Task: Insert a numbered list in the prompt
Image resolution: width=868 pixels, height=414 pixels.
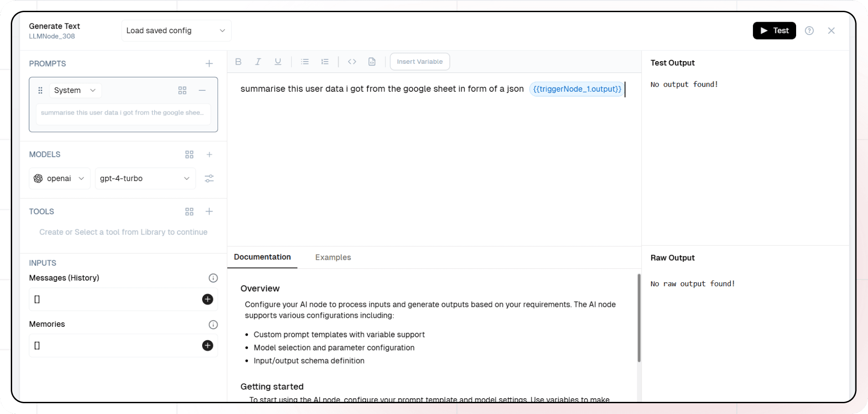Action: 325,62
